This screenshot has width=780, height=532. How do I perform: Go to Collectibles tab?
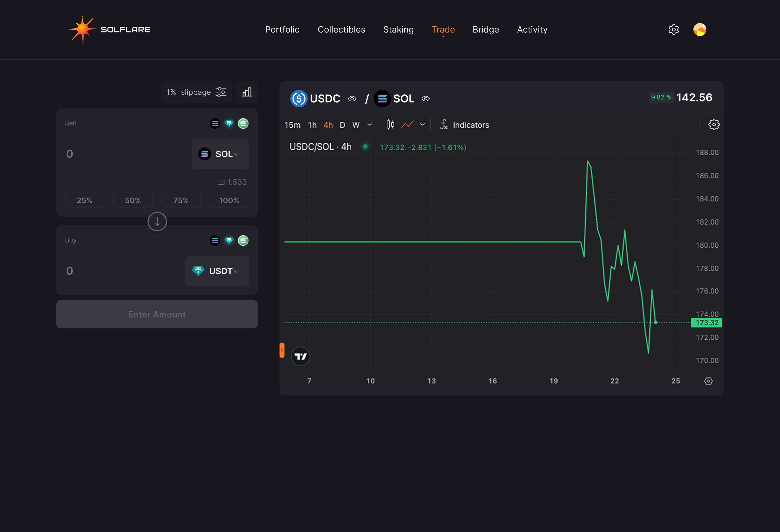click(341, 29)
